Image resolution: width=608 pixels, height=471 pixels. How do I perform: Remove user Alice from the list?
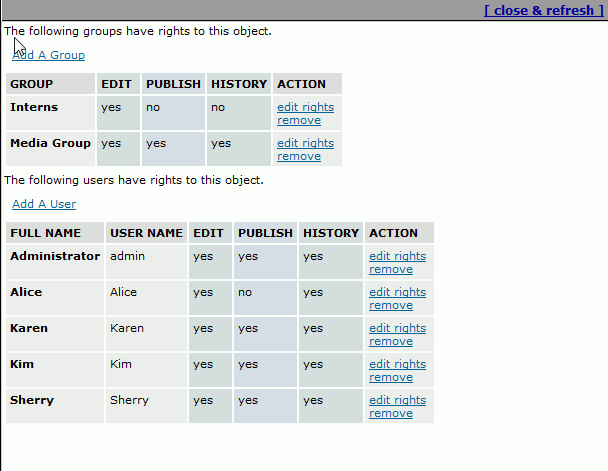(391, 305)
